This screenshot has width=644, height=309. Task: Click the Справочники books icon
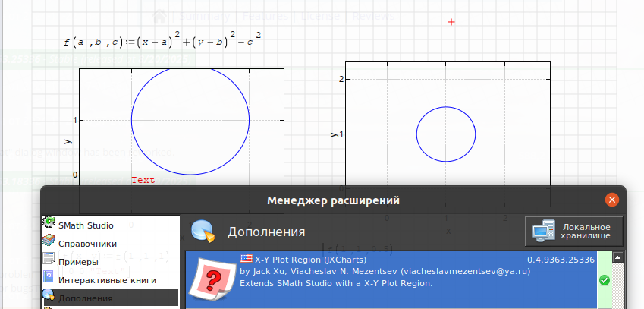(x=49, y=243)
